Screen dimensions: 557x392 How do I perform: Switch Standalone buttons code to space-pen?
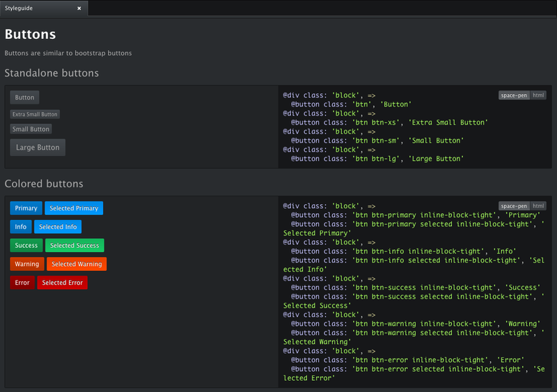coord(514,95)
